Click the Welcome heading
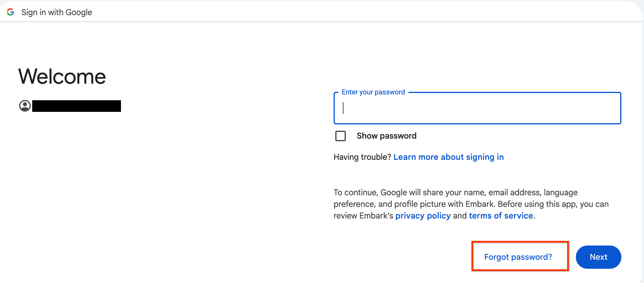The image size is (644, 283). [x=62, y=76]
